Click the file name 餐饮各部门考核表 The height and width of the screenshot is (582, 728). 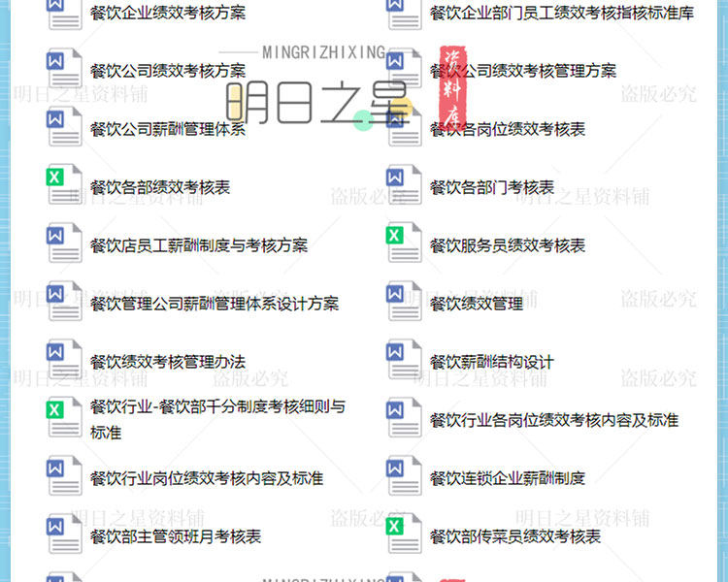point(492,187)
